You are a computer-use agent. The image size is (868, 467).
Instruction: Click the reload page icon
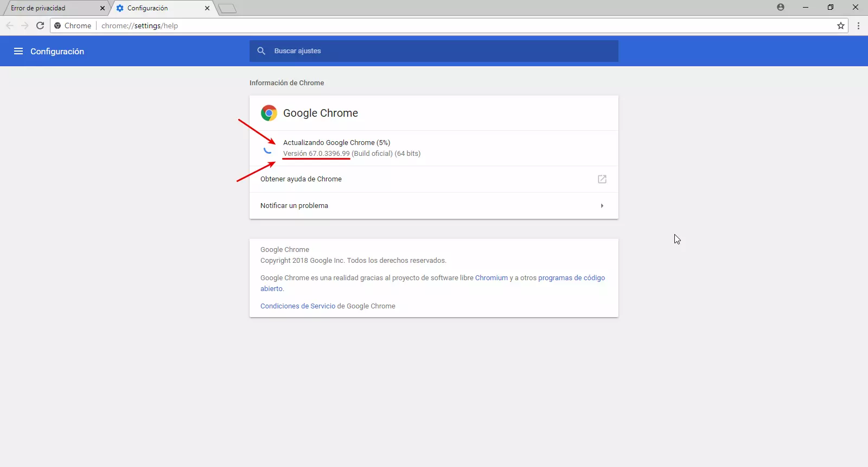pos(40,26)
